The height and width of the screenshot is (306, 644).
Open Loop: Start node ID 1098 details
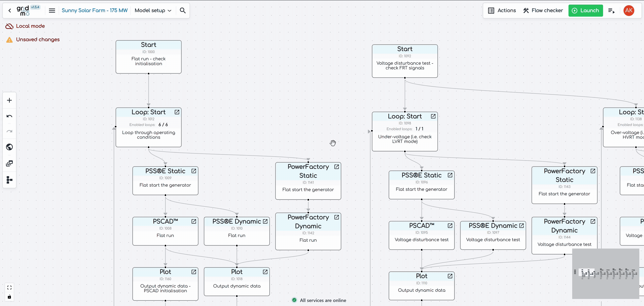433,116
